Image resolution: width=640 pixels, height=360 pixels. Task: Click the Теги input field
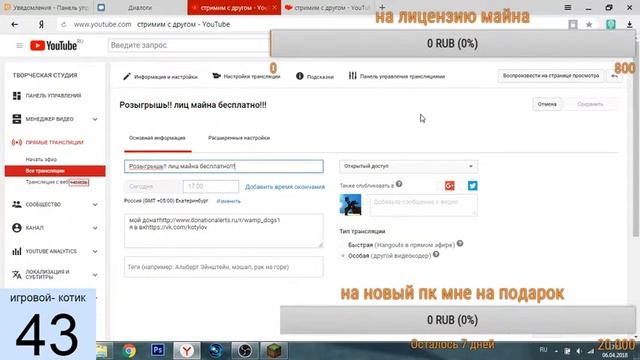(224, 267)
